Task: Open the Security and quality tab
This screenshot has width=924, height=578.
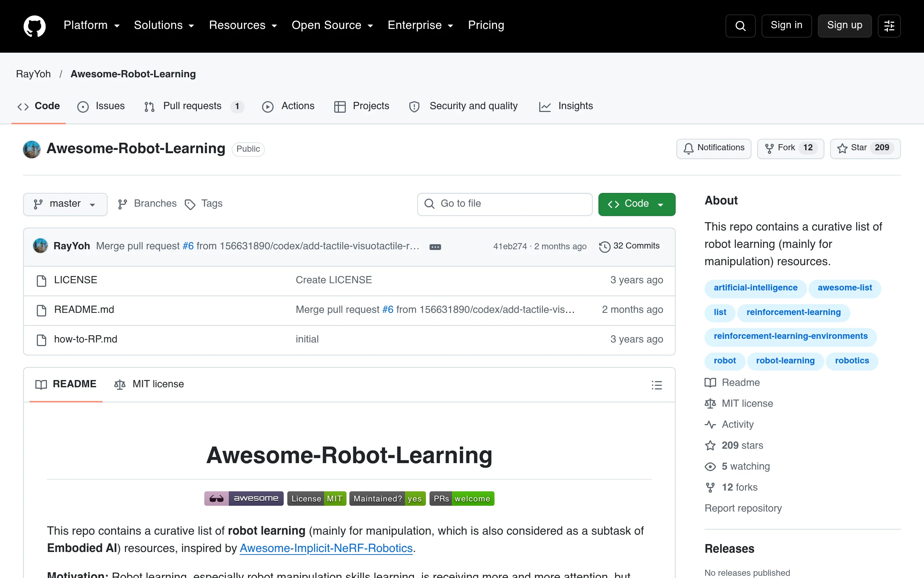Action: pyautogui.click(x=463, y=106)
